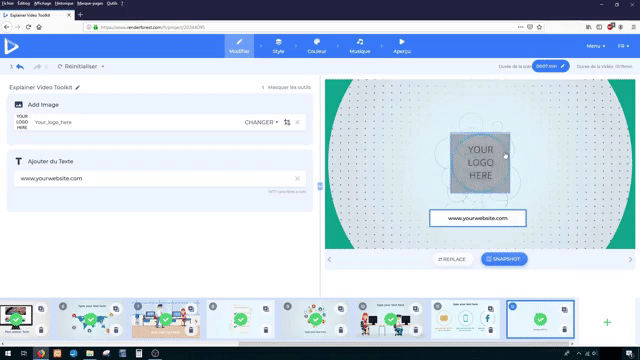
Task: Click the scene strip horizontal scrollbar
Action: click(405, 344)
